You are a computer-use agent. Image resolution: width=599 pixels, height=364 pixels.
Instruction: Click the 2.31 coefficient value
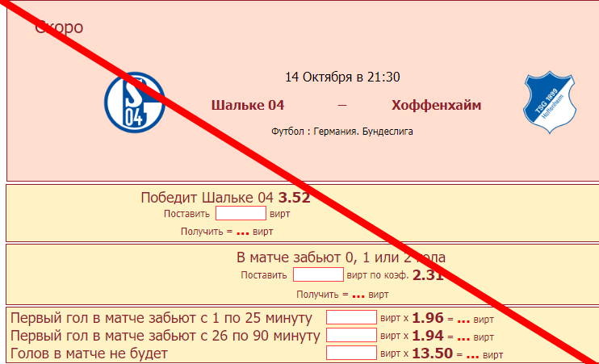(x=428, y=275)
